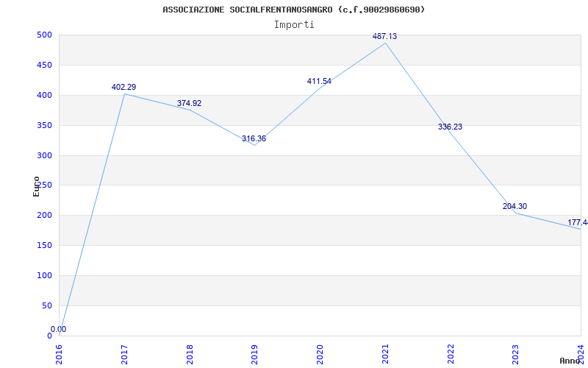Click the 350 y-axis tick label
This screenshot has height=368, width=588.
pos(44,125)
